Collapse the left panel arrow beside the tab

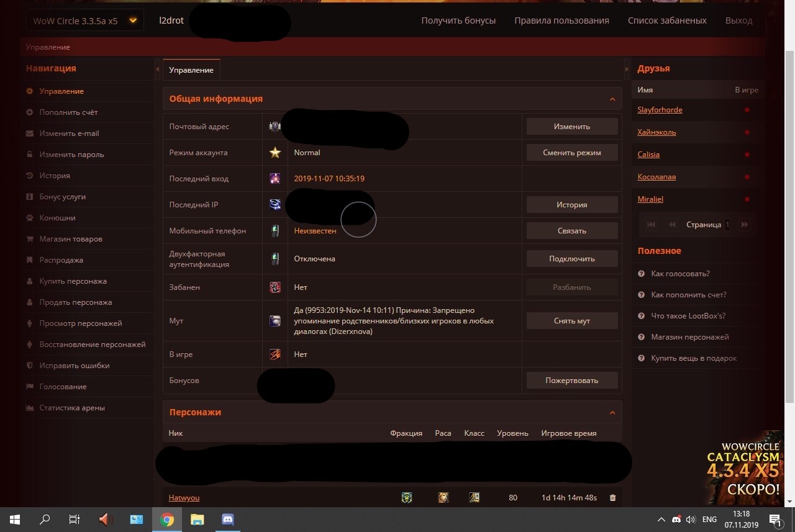click(x=158, y=70)
